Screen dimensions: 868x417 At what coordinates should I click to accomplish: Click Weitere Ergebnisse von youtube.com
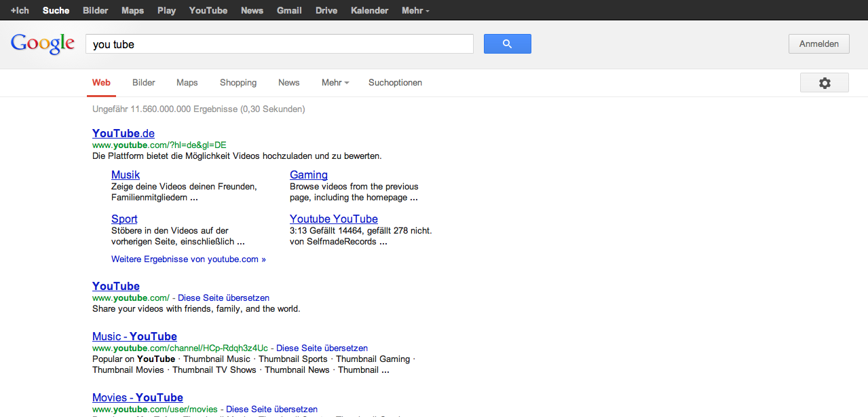(189, 259)
